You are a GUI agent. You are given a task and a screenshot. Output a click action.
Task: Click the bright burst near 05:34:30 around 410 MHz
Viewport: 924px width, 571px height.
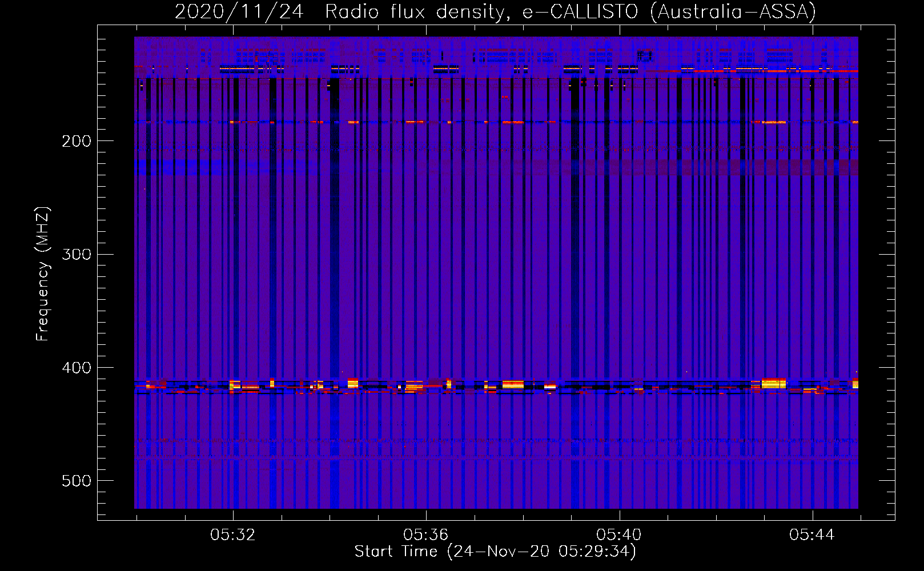pos(353,383)
